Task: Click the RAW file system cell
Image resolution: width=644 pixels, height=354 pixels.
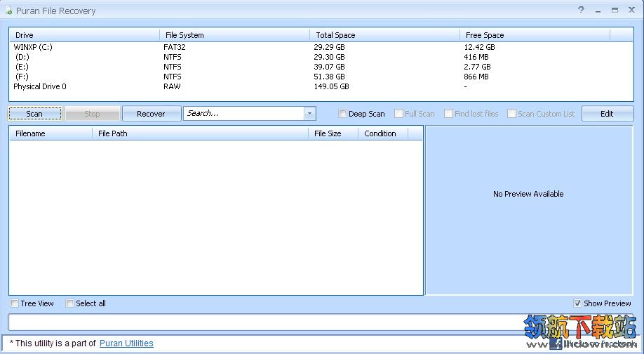Action: 172,87
